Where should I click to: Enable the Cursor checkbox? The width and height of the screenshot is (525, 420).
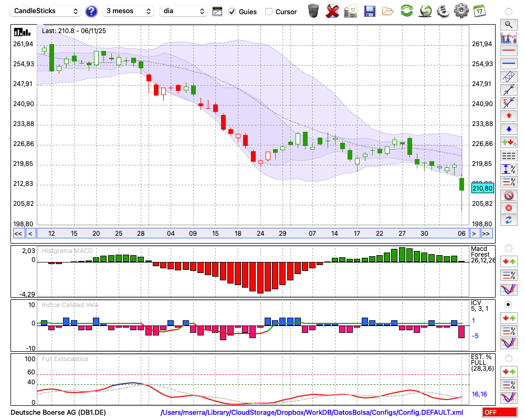point(269,12)
